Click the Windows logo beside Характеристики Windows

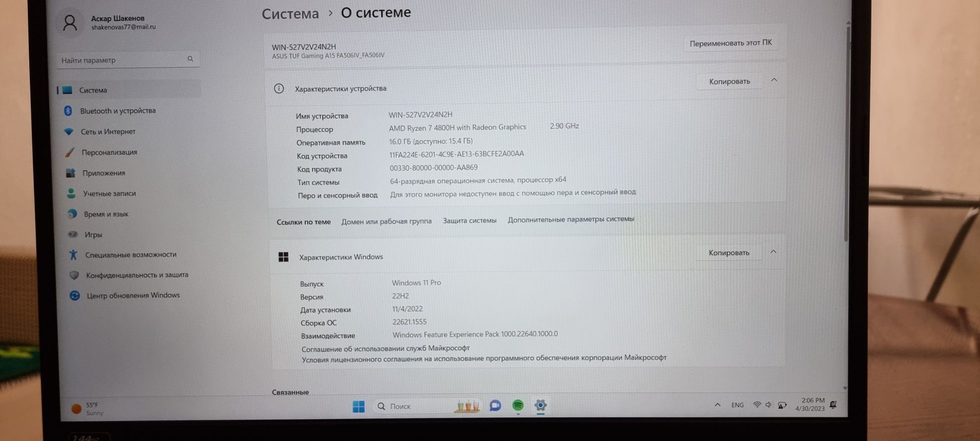tap(283, 257)
